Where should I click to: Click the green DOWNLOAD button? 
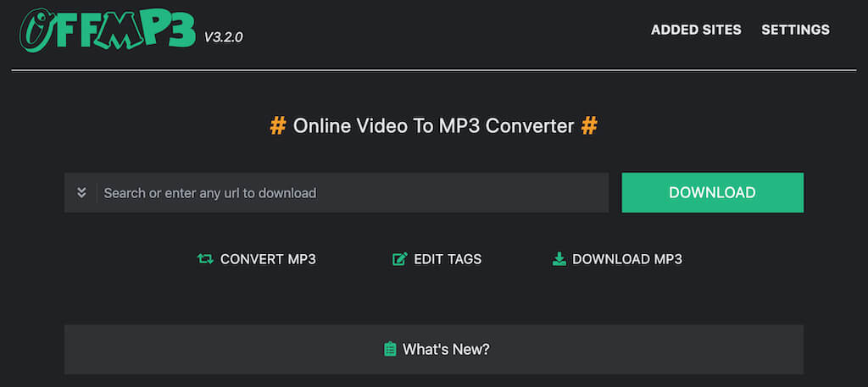[x=712, y=192]
